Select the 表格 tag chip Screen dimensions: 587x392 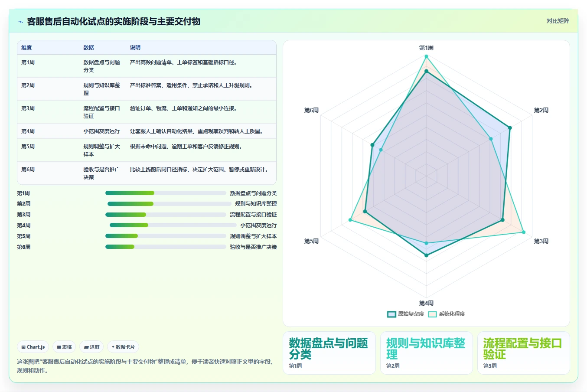64,347
